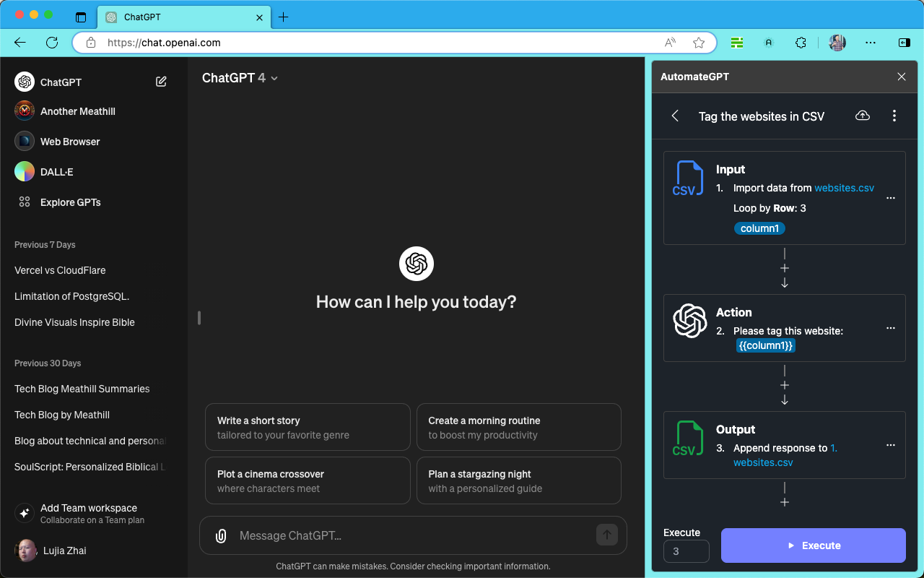Open the websites.csv link
924x578 pixels.
pyautogui.click(x=844, y=187)
